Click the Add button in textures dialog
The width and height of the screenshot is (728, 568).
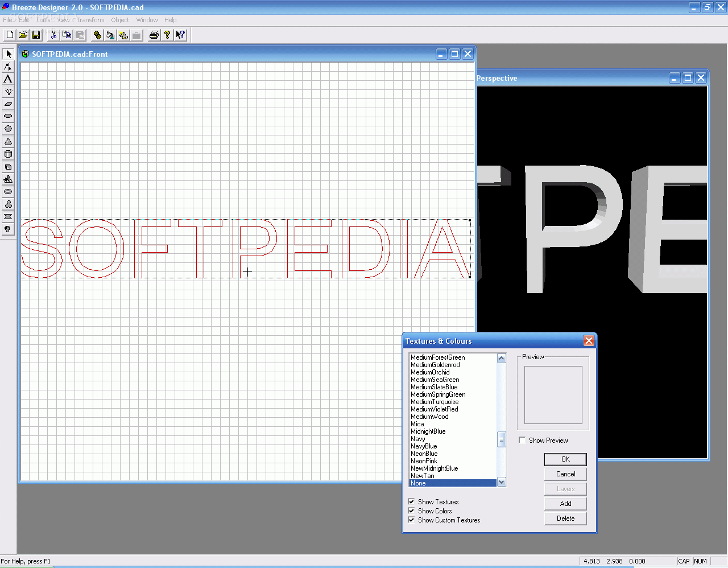pyautogui.click(x=565, y=504)
